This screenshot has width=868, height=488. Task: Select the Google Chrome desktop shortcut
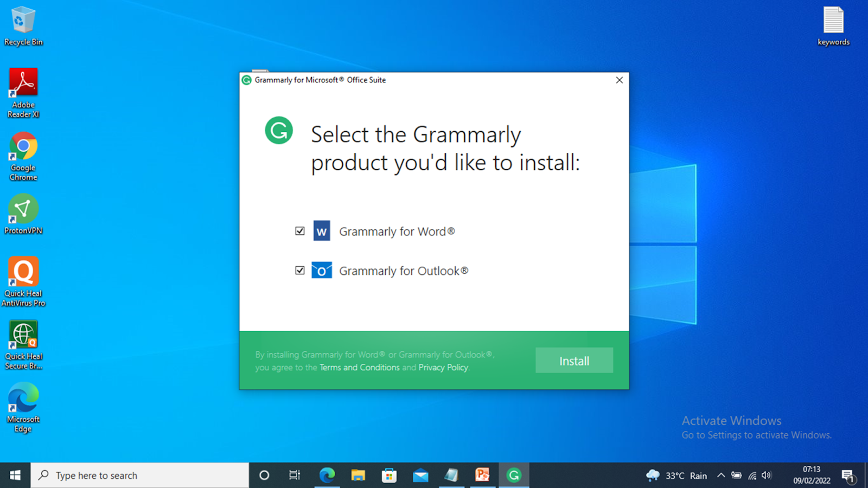tap(23, 157)
